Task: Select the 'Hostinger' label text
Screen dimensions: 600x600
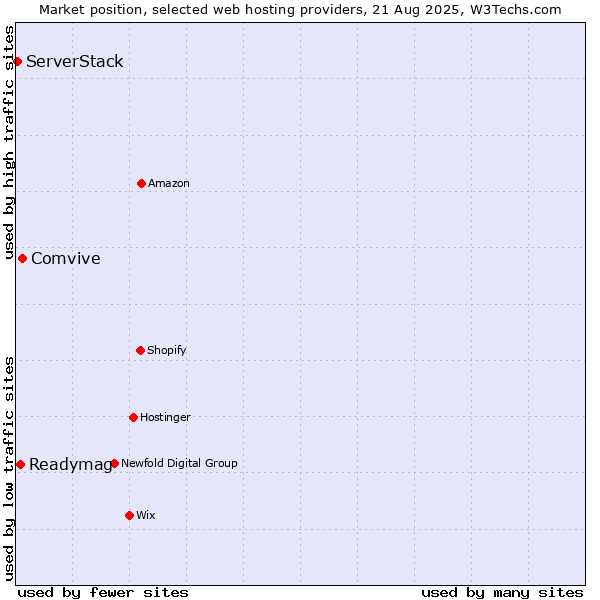Action: (x=165, y=417)
